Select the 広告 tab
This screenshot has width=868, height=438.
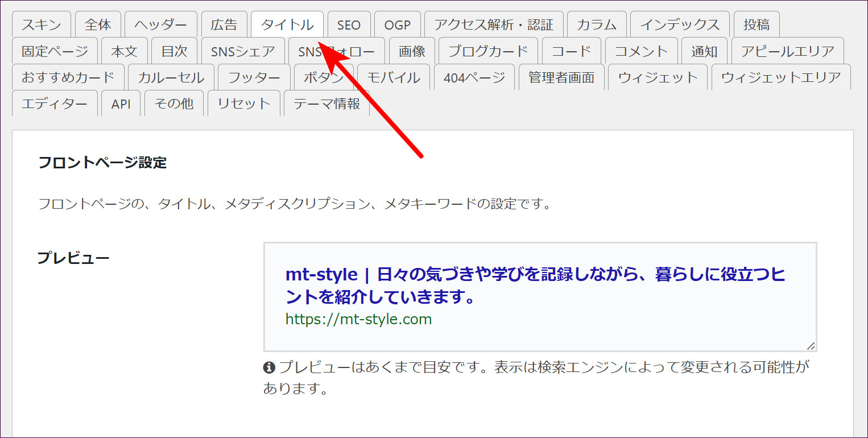(x=224, y=25)
